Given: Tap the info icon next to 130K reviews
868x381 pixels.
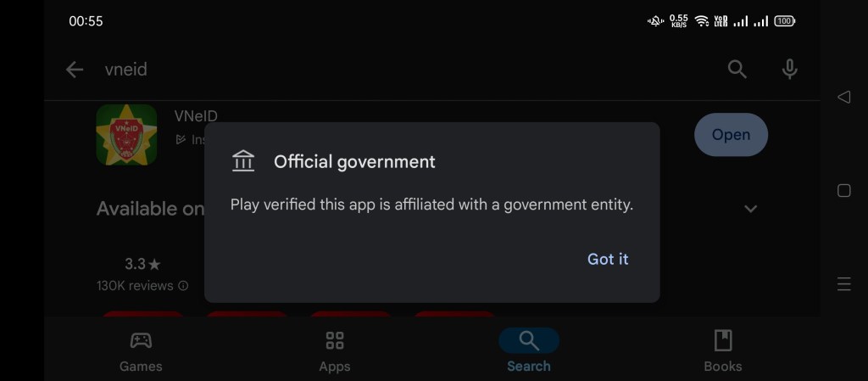Looking at the screenshot, I should pos(183,286).
